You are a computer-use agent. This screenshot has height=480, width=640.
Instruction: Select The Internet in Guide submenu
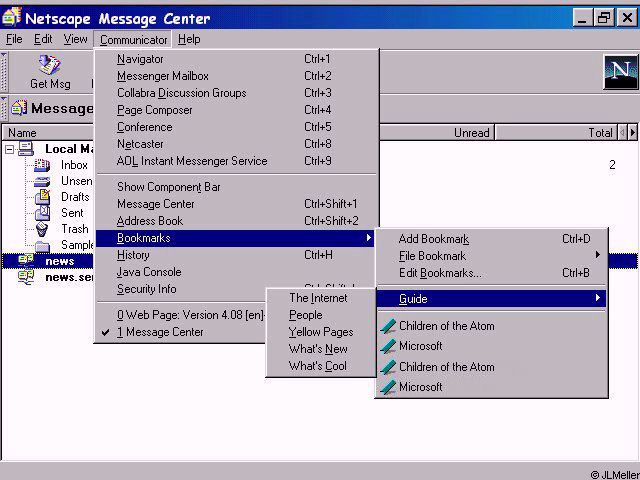(320, 298)
